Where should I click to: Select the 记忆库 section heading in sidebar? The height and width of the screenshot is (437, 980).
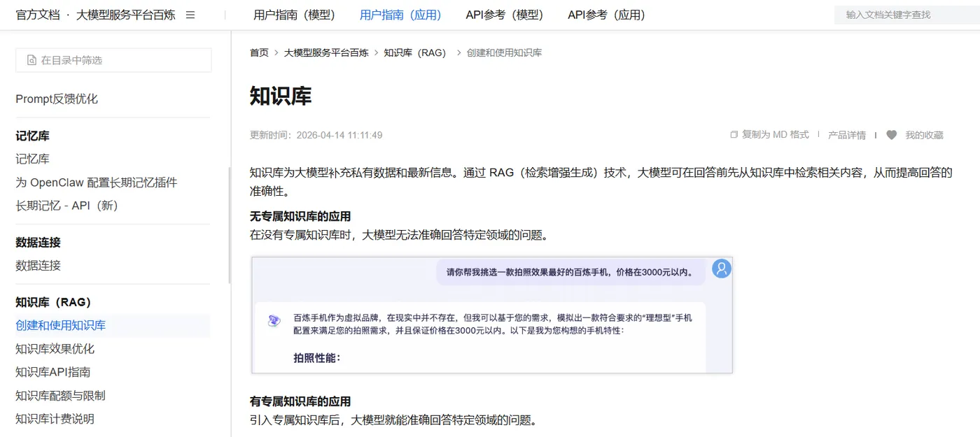32,136
